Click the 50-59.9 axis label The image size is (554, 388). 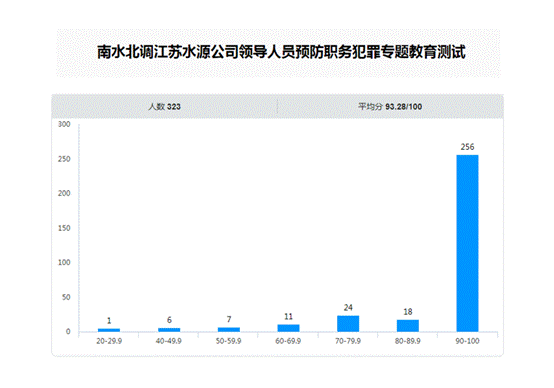[229, 341]
